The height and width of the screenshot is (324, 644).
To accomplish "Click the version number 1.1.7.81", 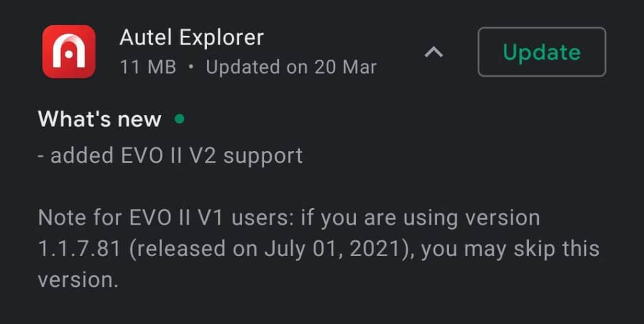I will [79, 249].
